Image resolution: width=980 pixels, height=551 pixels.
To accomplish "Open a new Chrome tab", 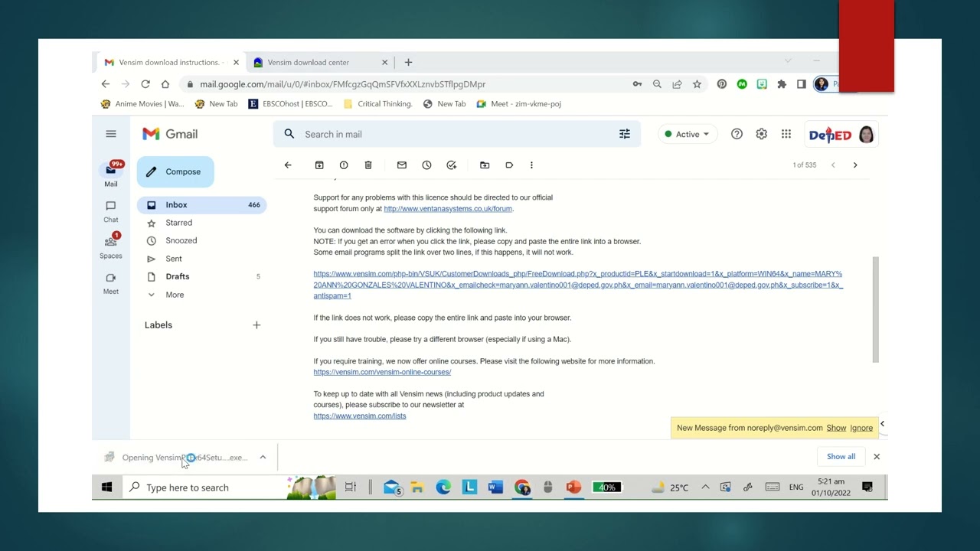I will 408,62.
